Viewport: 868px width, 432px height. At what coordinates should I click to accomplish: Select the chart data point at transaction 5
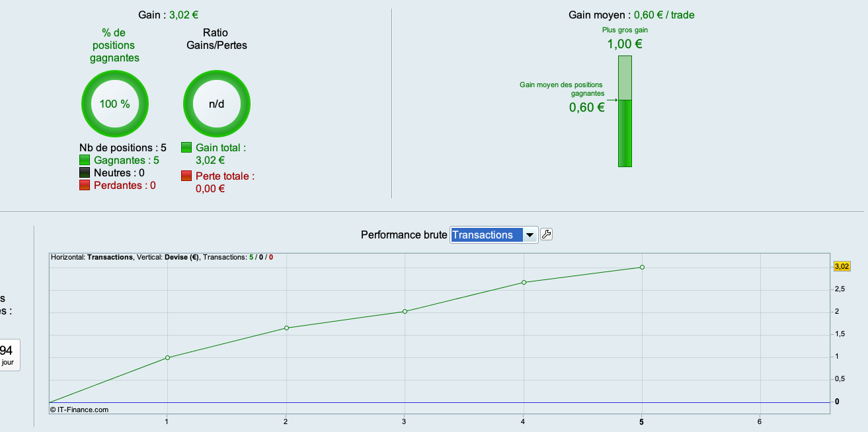tap(642, 267)
